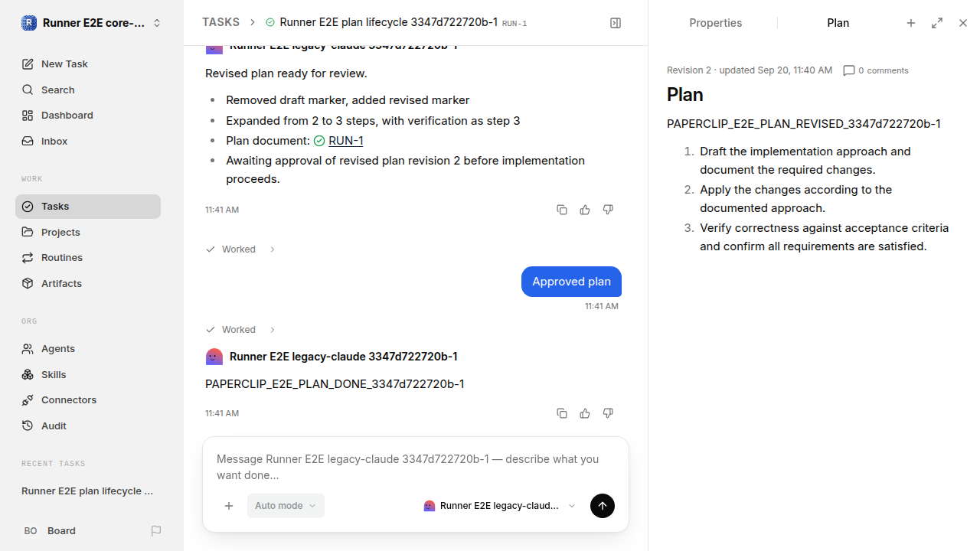Copy the revised plan review message

click(x=562, y=210)
